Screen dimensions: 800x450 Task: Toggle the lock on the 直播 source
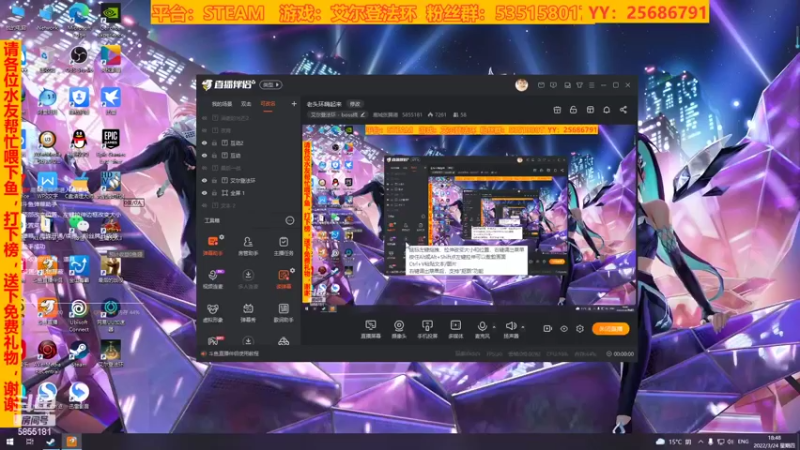pos(214,156)
